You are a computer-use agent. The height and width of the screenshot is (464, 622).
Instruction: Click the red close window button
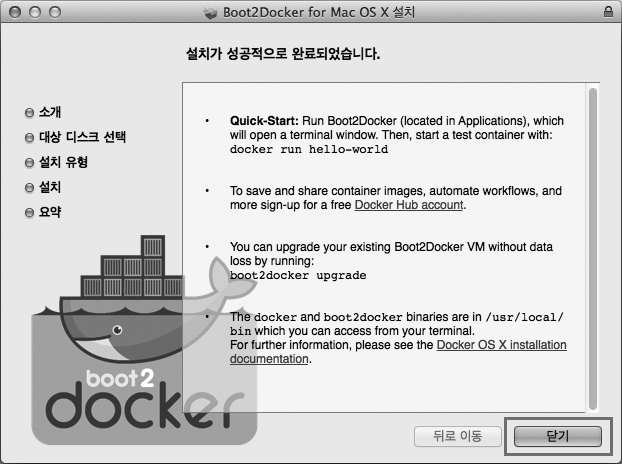pyautogui.click(x=15, y=12)
